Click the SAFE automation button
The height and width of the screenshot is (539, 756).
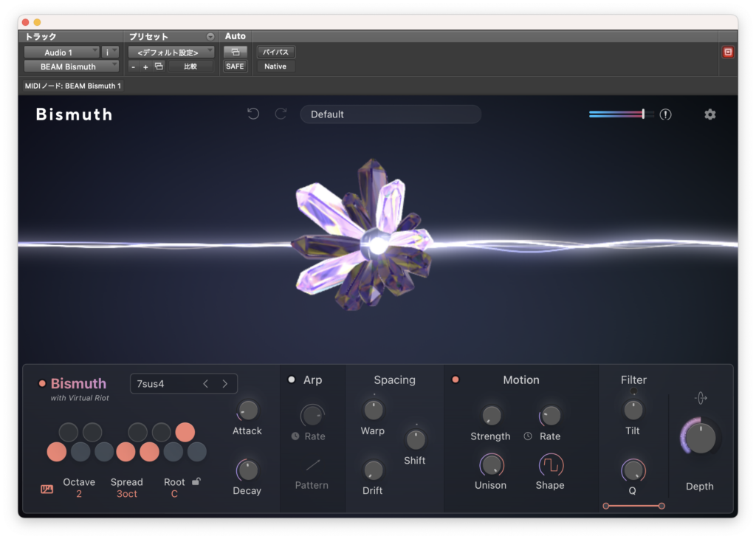point(235,66)
